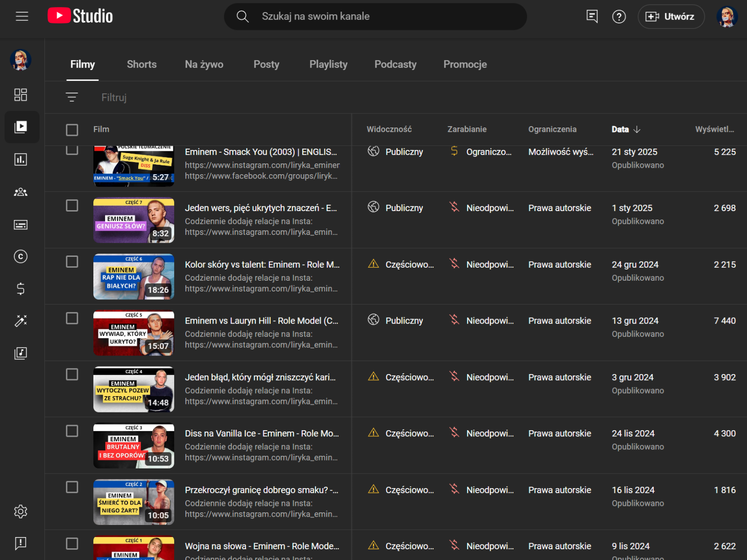Click the Utwórz create button

670,17
